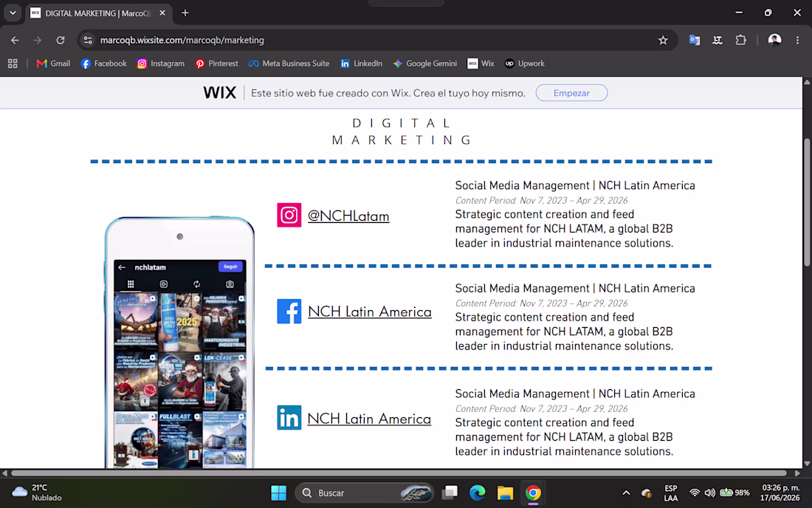This screenshot has width=812, height=508.
Task: Open the Extensions puzzle icon
Action: point(741,40)
